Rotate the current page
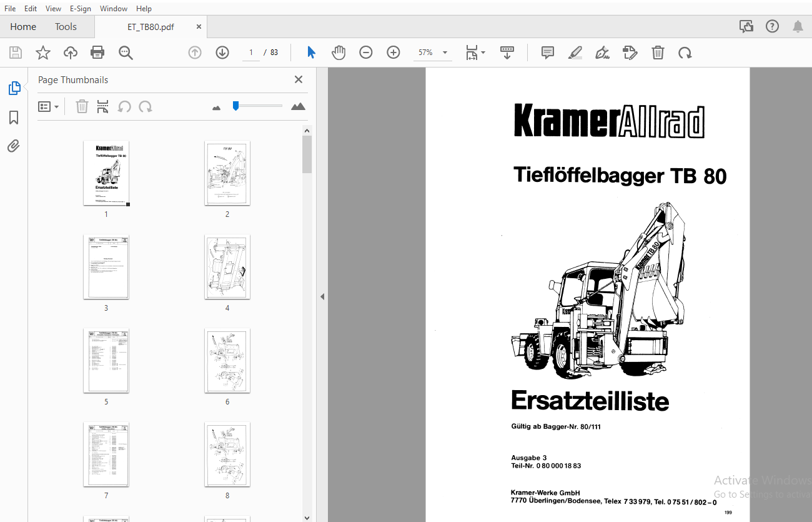Image resolution: width=812 pixels, height=522 pixels. (x=685, y=53)
